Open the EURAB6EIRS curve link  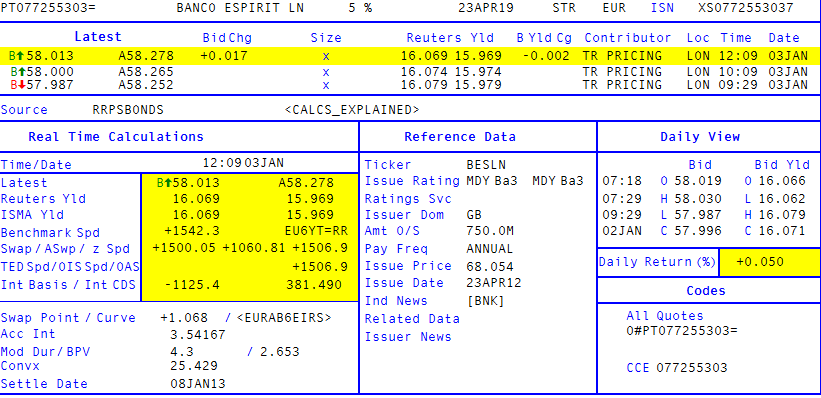(284, 318)
